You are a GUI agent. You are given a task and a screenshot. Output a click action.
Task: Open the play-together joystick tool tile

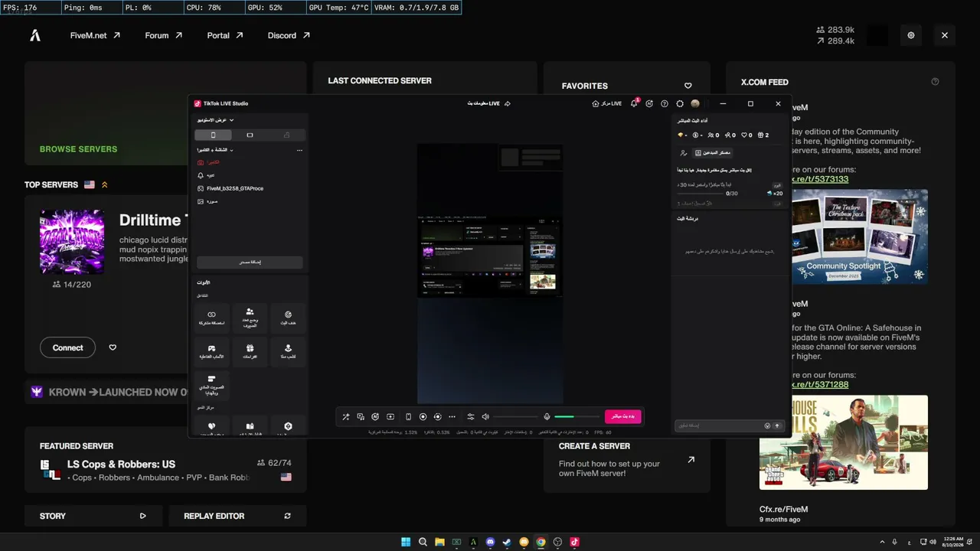(288, 351)
